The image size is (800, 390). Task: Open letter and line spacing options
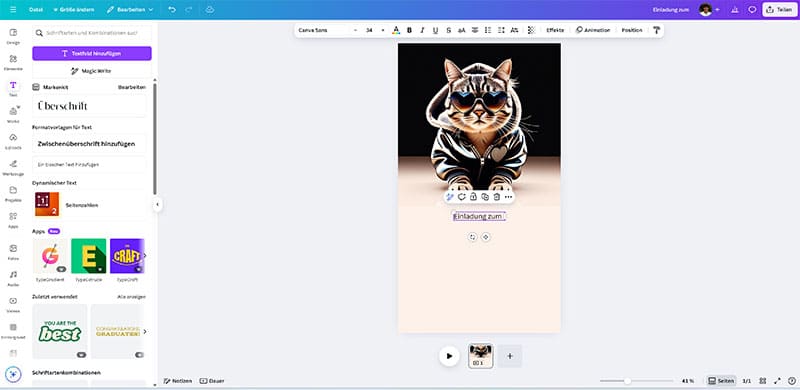coord(501,31)
